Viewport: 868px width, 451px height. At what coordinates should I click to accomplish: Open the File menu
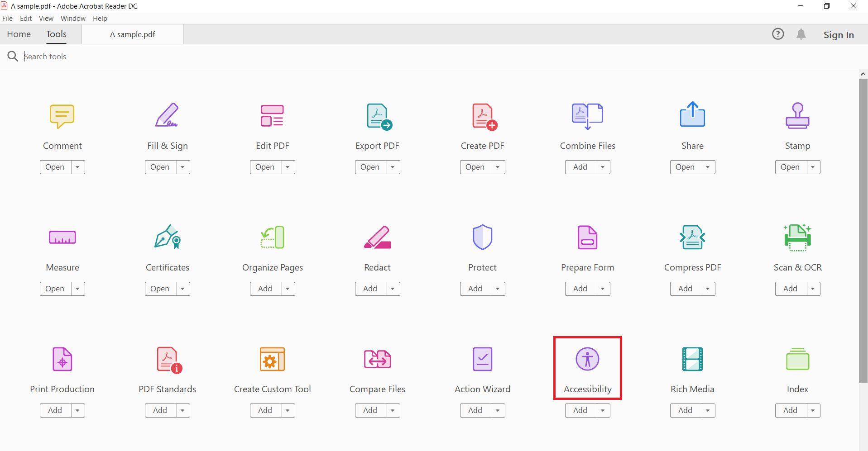click(7, 19)
